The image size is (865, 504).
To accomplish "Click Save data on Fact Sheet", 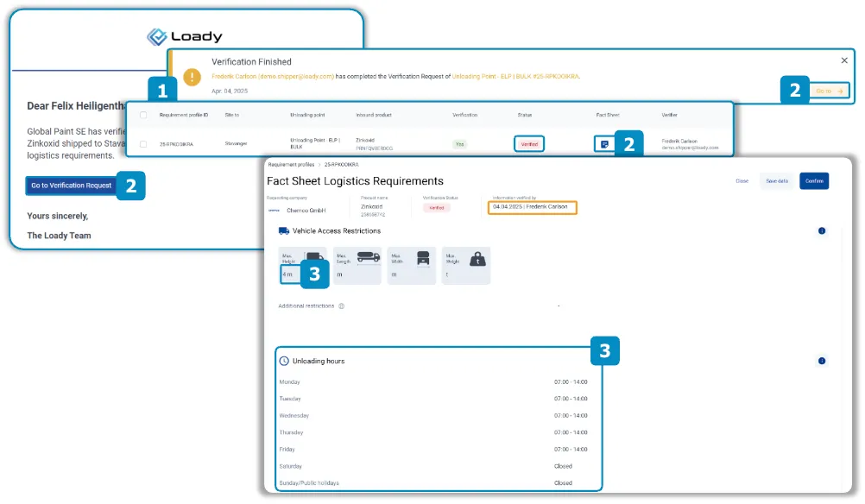I will pyautogui.click(x=777, y=181).
